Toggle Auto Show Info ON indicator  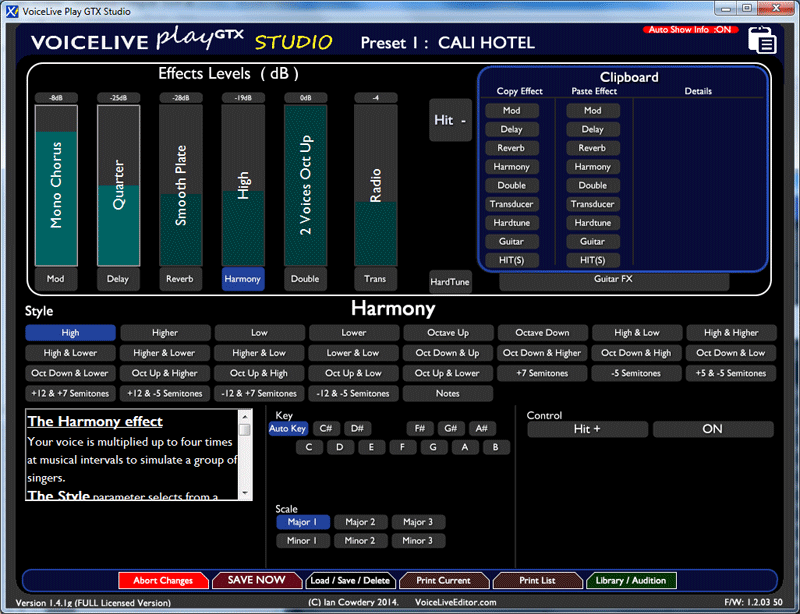[691, 30]
